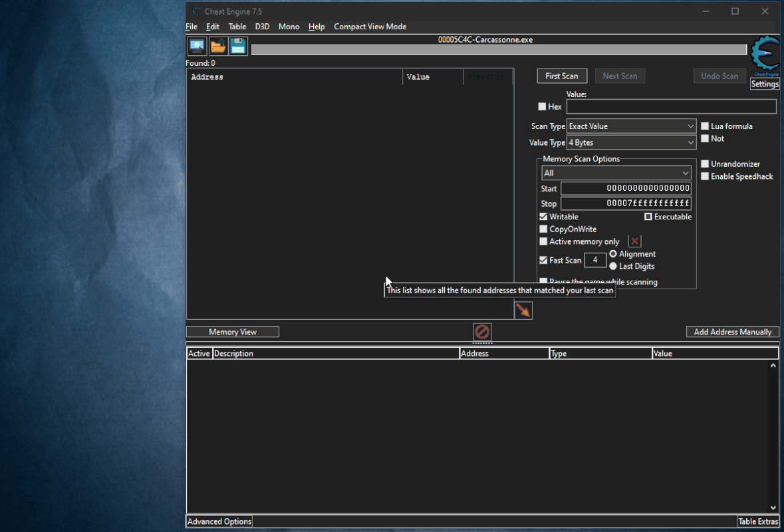Click the Previous column header
784x532 pixels.
click(x=488, y=77)
